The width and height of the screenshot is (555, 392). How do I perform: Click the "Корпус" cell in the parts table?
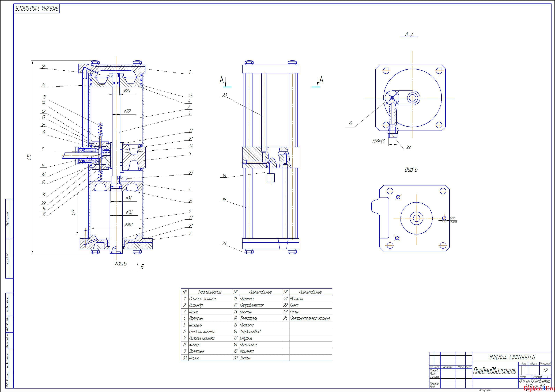tap(195, 345)
